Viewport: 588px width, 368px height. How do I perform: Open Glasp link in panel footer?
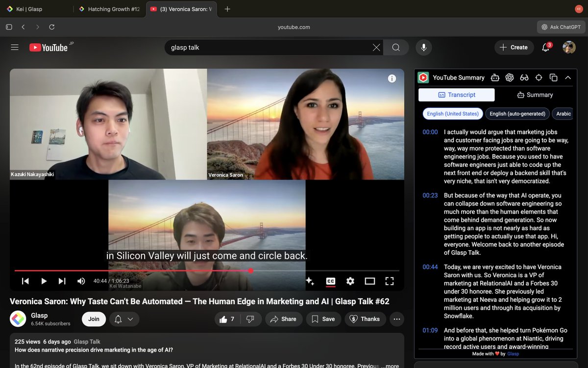(513, 354)
